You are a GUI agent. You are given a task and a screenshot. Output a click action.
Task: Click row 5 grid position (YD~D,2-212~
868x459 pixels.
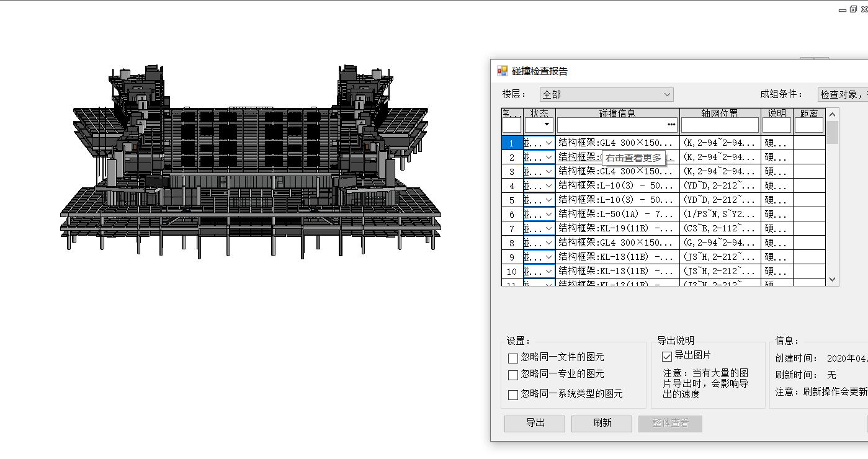(720, 200)
